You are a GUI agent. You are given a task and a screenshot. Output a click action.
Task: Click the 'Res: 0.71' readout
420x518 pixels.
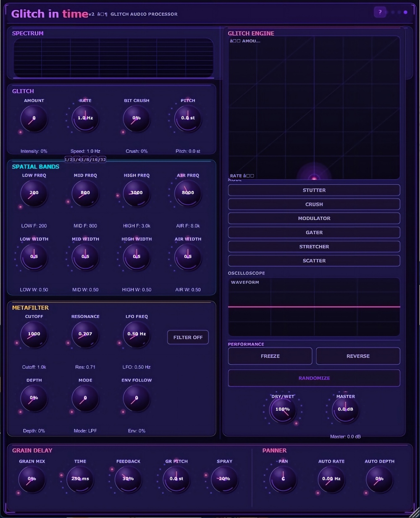coord(85,367)
